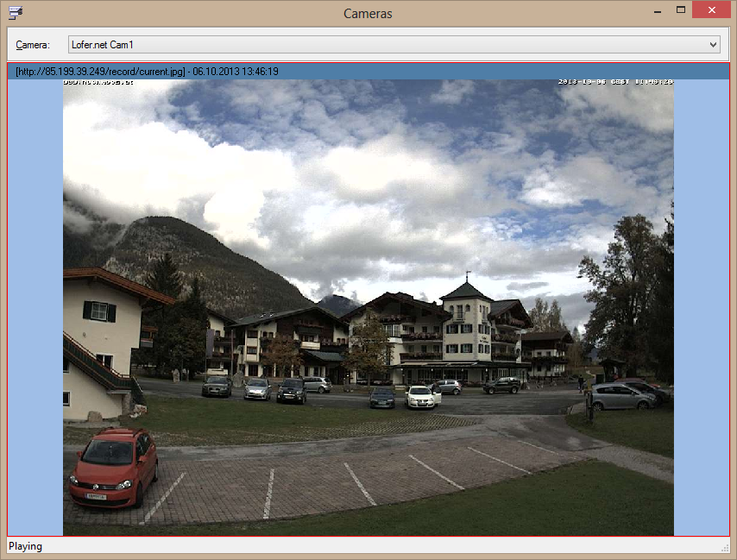This screenshot has width=737, height=560.
Task: Click the Cameras window title text
Action: 368,13
